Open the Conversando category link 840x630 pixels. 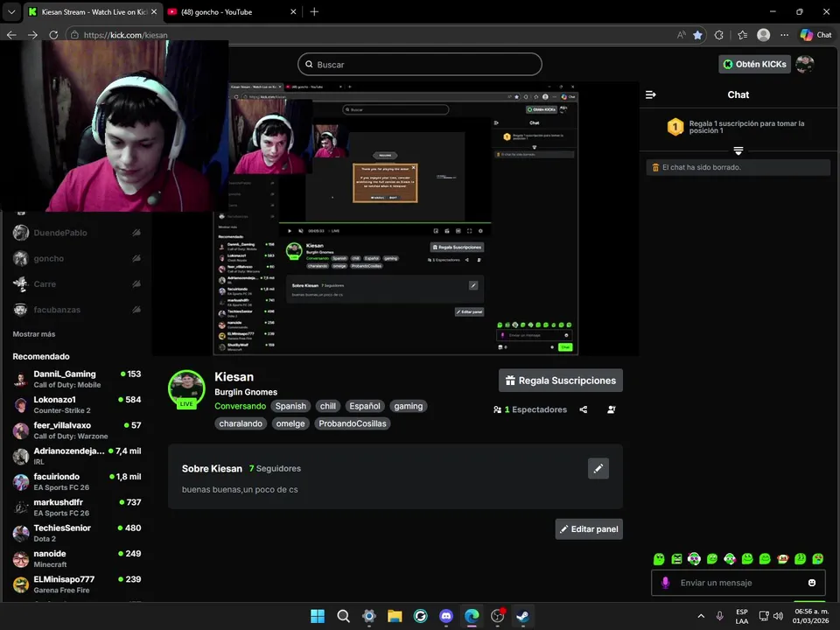(x=240, y=407)
